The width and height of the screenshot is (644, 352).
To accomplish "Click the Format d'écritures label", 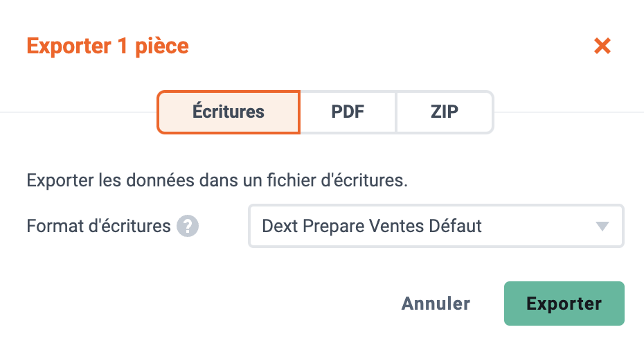I will pos(98,226).
